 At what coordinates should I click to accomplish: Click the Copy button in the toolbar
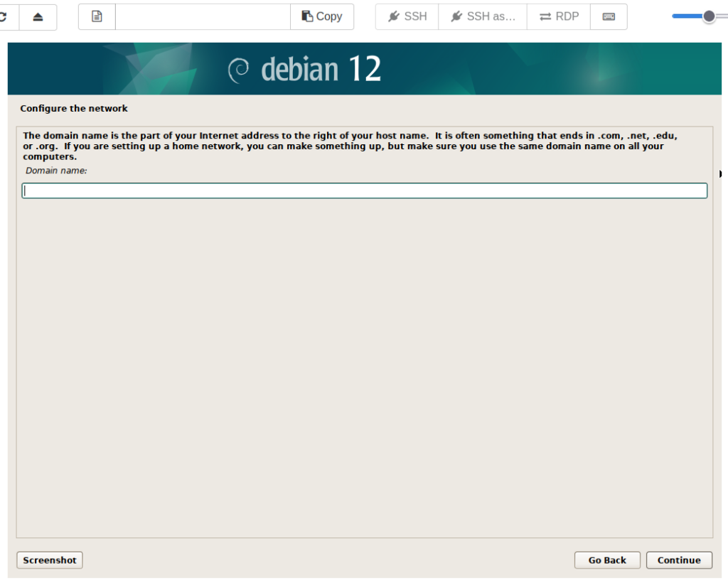[x=322, y=16]
